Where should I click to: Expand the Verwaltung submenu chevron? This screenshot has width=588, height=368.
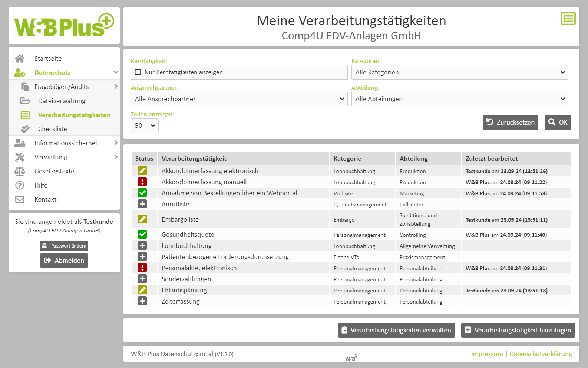coord(116,157)
